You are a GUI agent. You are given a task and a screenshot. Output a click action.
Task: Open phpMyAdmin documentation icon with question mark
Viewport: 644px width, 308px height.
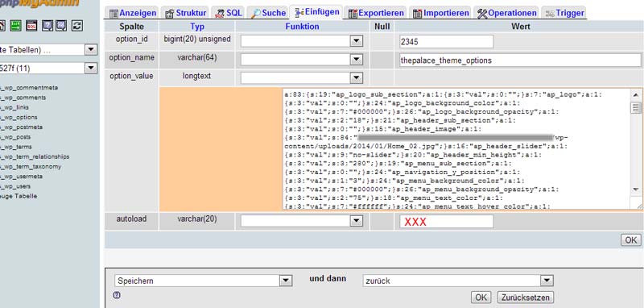47,26
